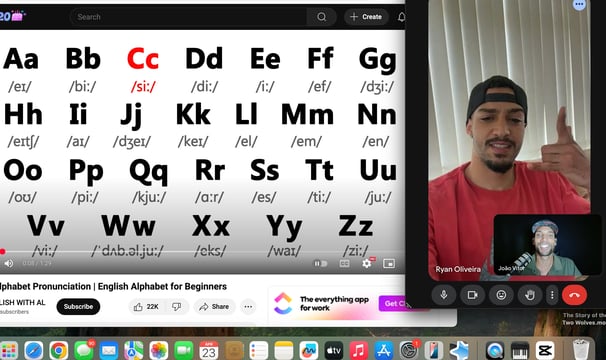Image resolution: width=606 pixels, height=360 pixels.
Task: Open Notes from the Dock
Action: click(284, 351)
